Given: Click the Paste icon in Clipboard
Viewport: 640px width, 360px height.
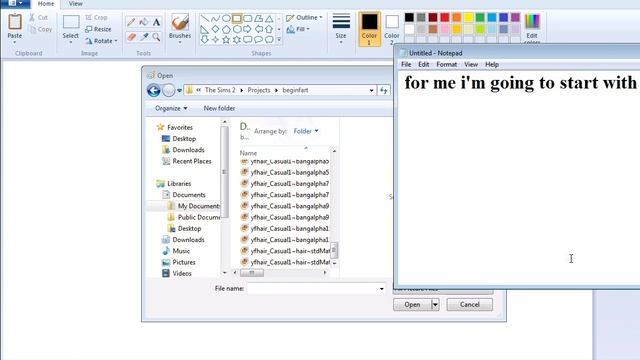Looking at the screenshot, I should [15, 22].
